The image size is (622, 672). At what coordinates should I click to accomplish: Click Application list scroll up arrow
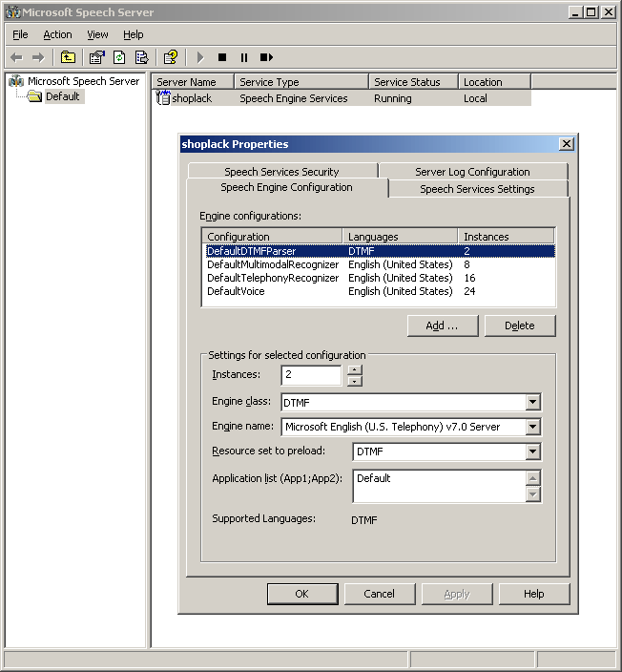532,478
